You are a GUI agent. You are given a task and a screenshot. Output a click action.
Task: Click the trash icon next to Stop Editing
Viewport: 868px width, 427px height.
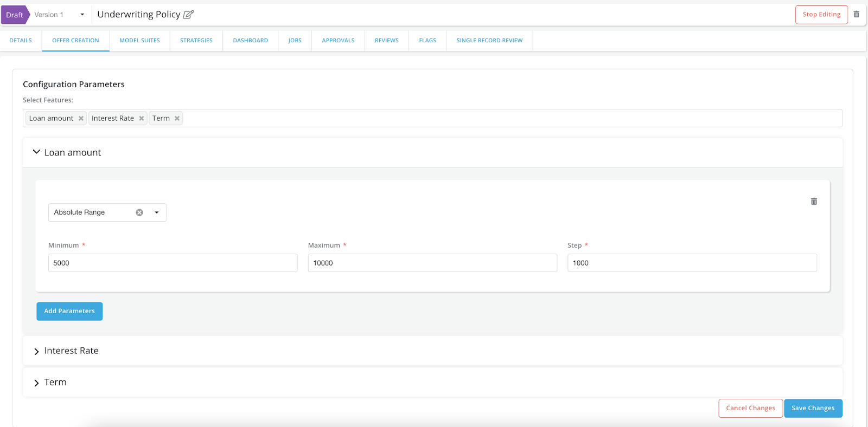(856, 15)
